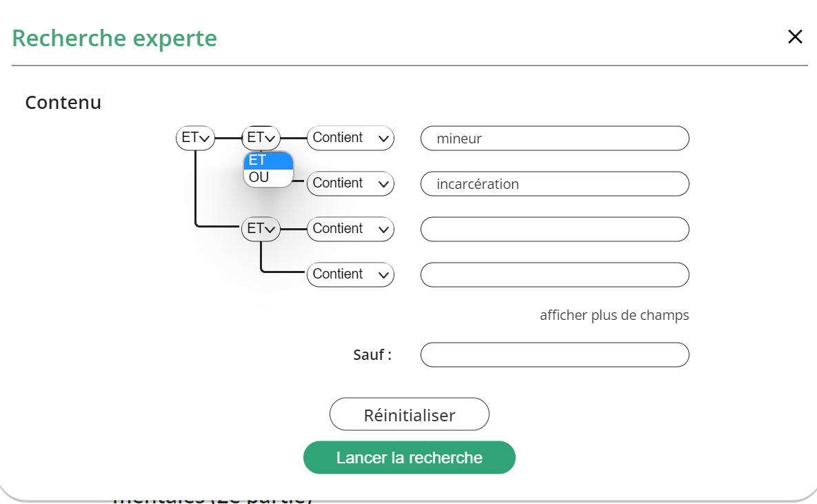Click the search field containing mineur
Screen dimensions: 817x504
coord(554,139)
